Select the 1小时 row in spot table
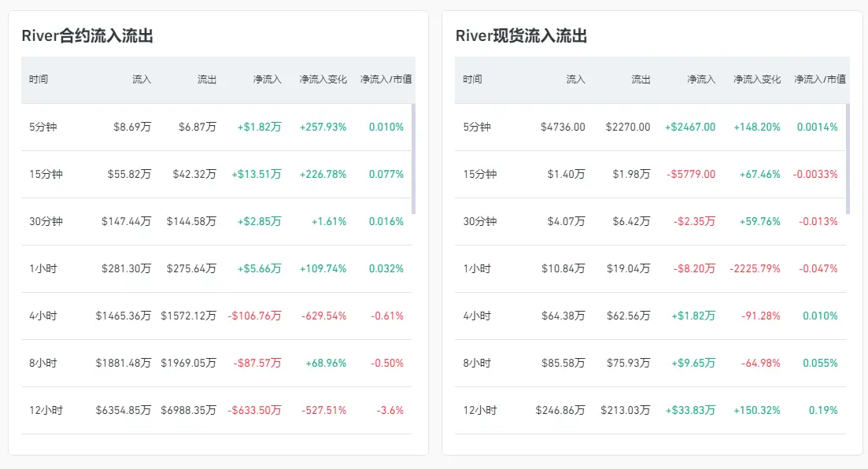Screen dimensions: 868x469 click(x=651, y=268)
